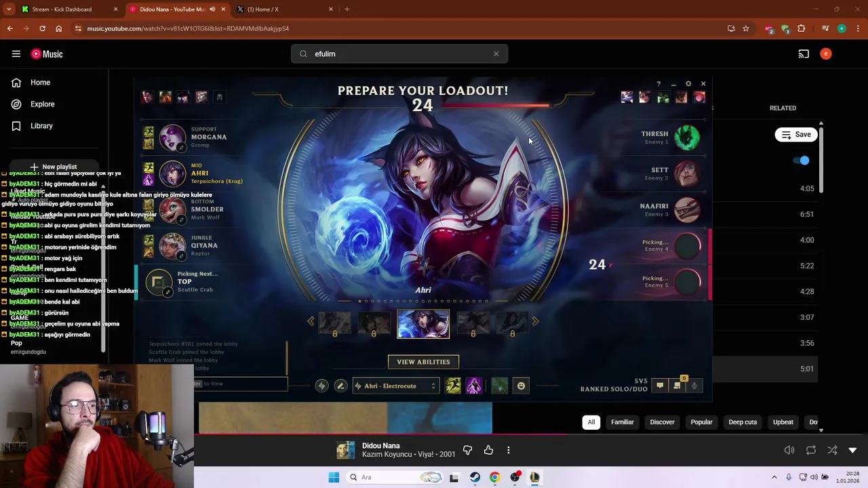Click the first enemy banned champion icon

point(627,98)
